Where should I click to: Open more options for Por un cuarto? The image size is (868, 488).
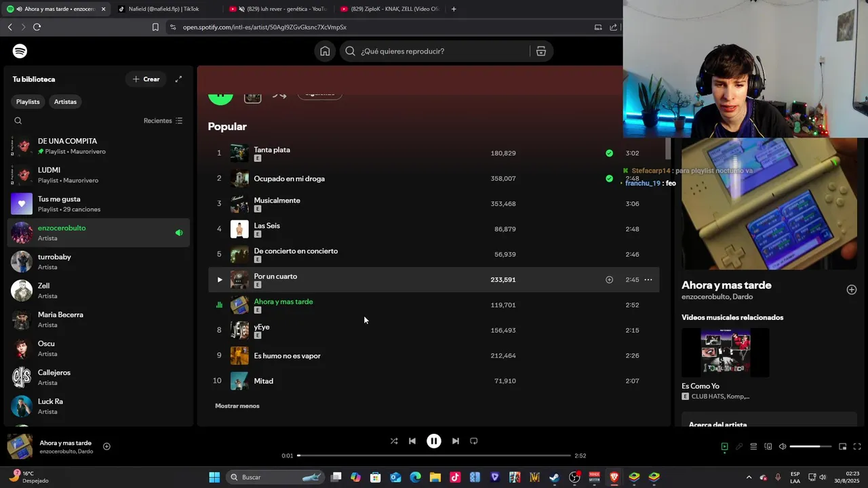(x=648, y=280)
